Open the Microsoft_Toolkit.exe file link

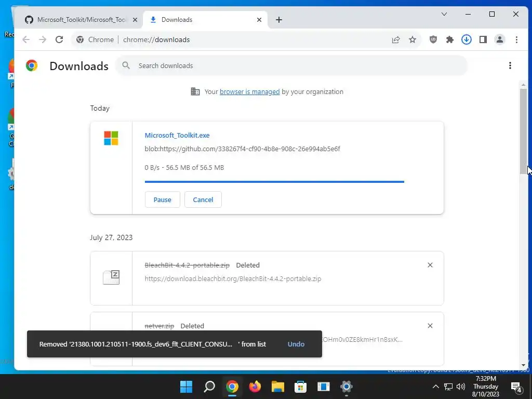tap(177, 135)
